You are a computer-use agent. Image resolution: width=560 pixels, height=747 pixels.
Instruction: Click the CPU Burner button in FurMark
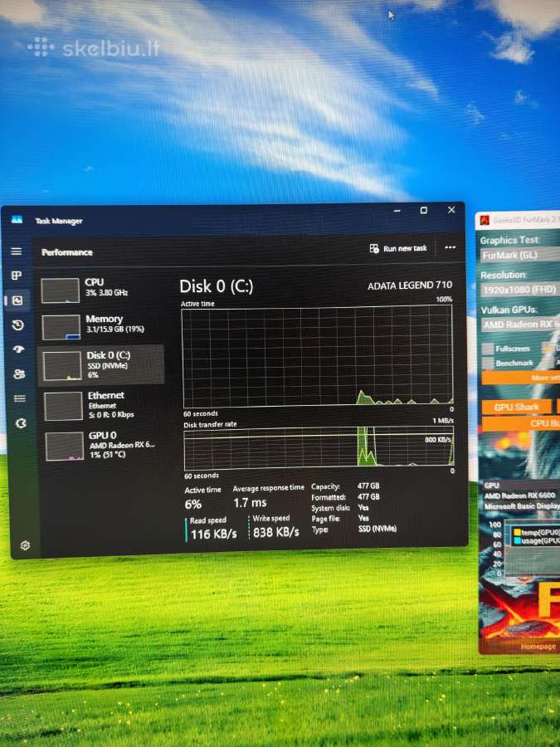pyautogui.click(x=521, y=423)
